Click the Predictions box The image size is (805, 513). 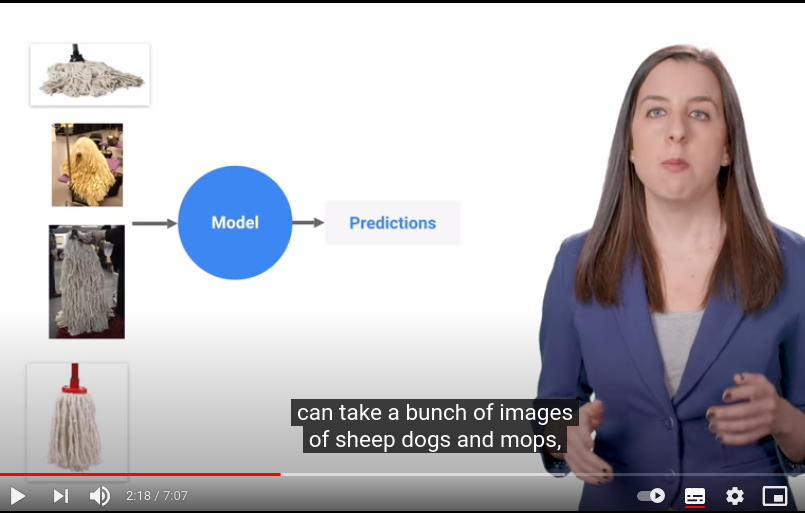tap(392, 223)
